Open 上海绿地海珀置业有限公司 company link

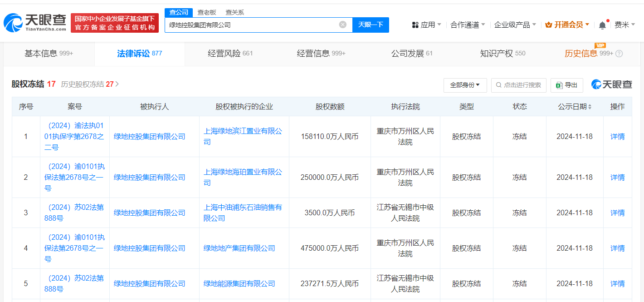click(243, 172)
